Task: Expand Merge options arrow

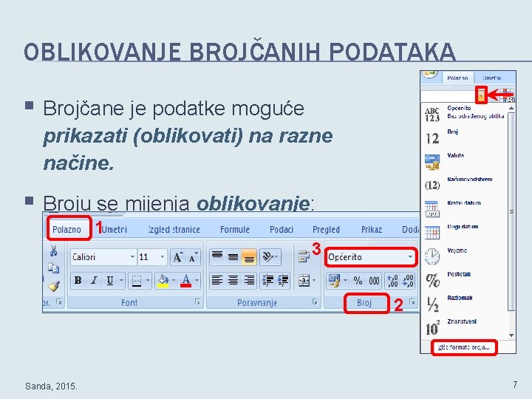Action: click(314, 281)
